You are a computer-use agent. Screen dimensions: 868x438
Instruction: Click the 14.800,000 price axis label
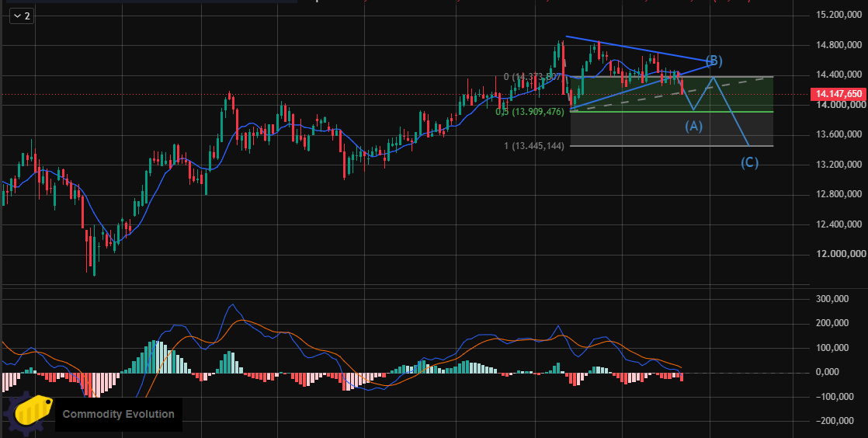(x=838, y=44)
